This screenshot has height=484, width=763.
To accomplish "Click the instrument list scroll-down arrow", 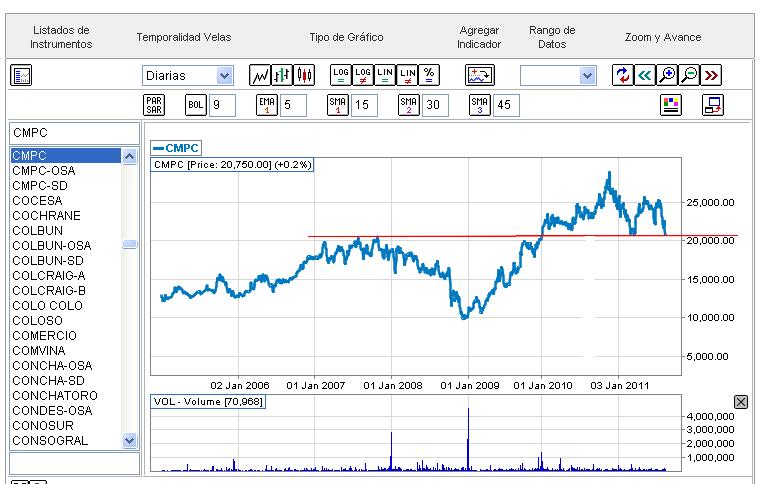I will 129,440.
